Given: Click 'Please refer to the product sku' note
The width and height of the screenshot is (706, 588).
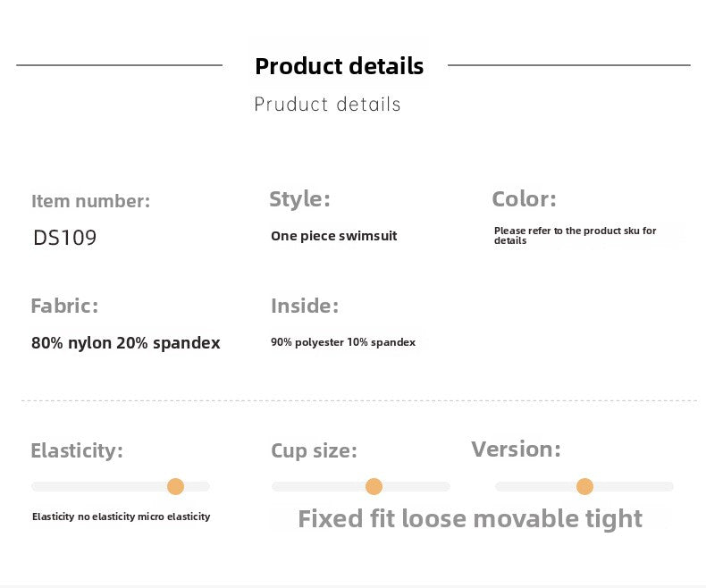Looking at the screenshot, I should point(575,236).
